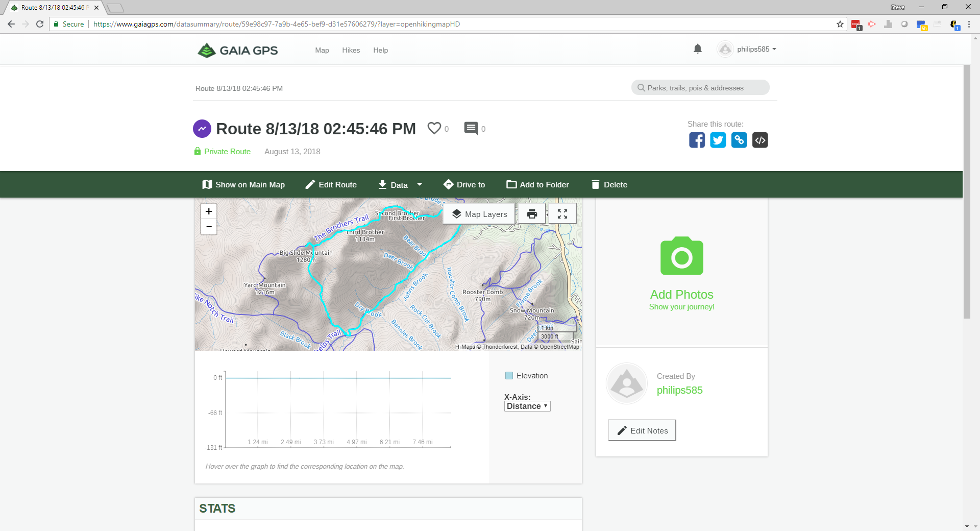Expand map to fullscreen

pos(562,214)
